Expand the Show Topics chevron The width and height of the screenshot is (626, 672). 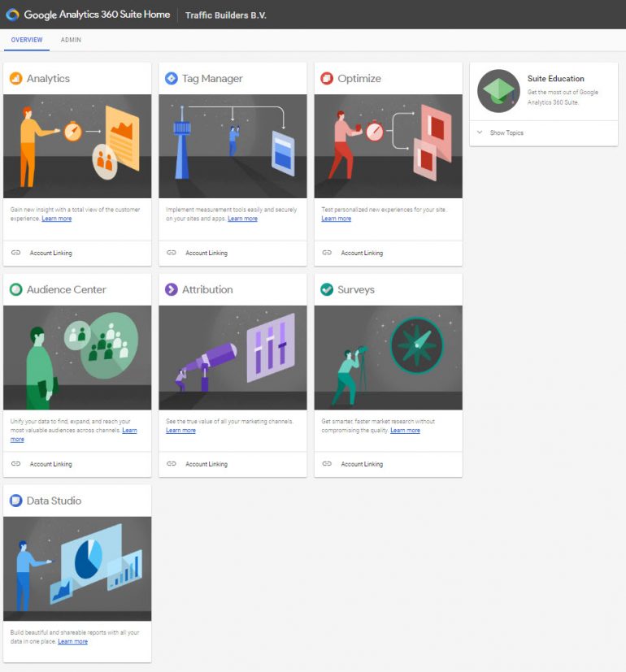[480, 132]
